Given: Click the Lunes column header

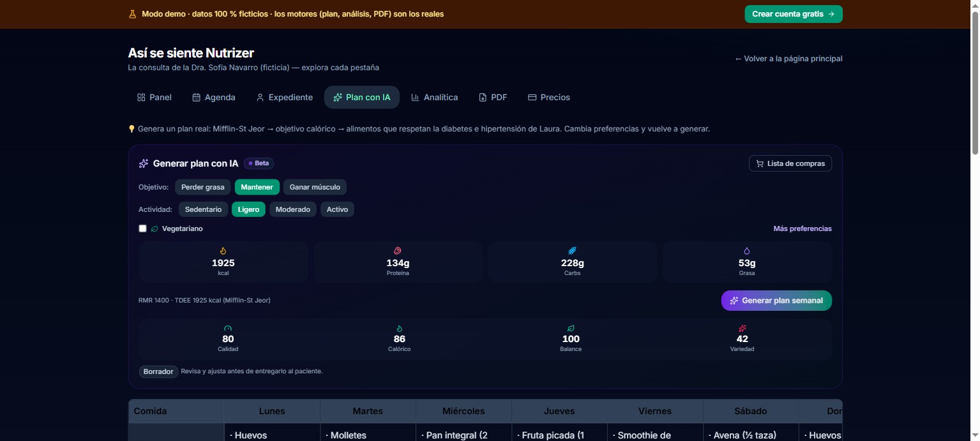Looking at the screenshot, I should point(272,411).
